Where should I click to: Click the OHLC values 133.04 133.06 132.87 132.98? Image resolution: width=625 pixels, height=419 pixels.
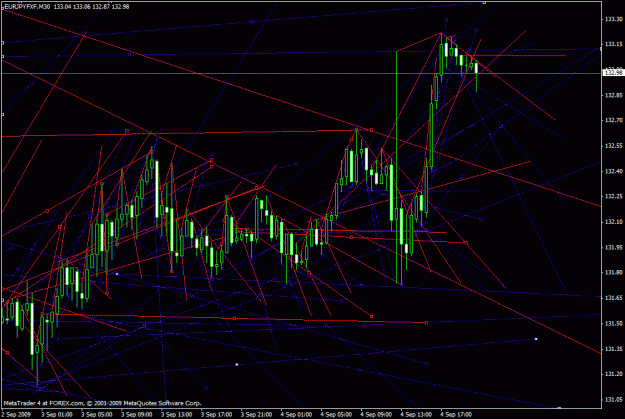coord(91,6)
